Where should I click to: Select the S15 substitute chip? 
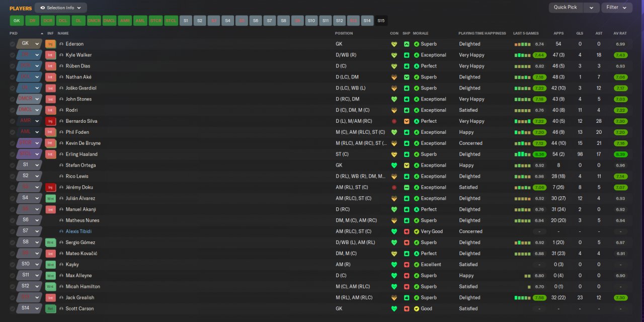(x=381, y=21)
